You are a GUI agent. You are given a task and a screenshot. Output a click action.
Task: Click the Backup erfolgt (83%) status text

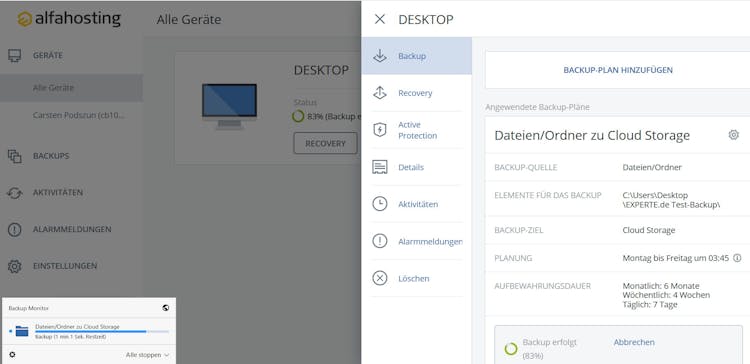(x=550, y=349)
